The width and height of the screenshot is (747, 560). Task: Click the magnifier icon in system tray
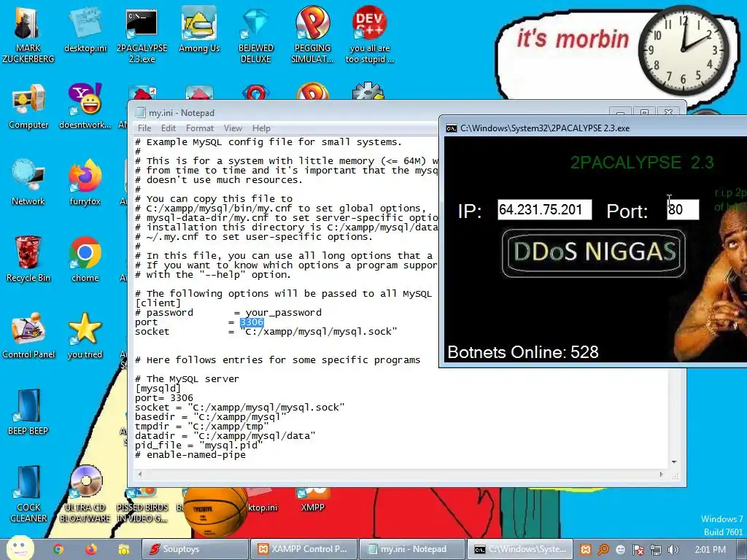603,550
